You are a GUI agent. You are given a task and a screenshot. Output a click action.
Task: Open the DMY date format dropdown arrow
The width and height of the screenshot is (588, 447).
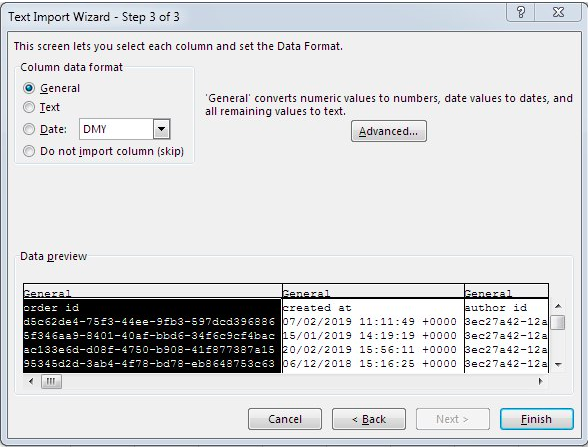[x=162, y=129]
